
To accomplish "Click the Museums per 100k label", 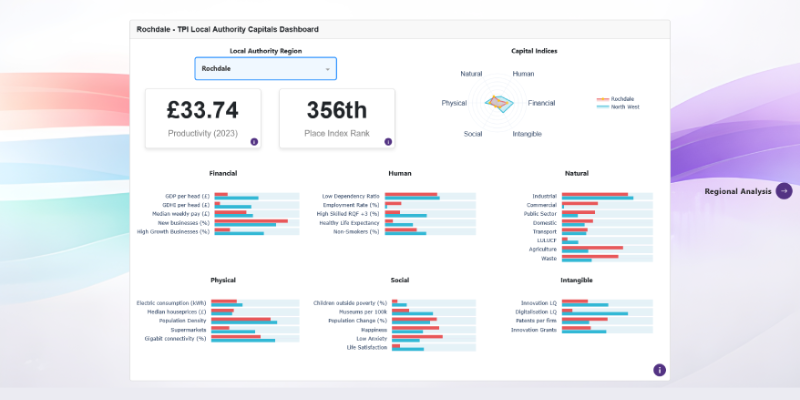I will click(363, 312).
